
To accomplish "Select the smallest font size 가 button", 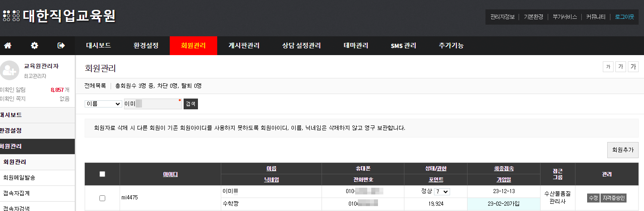I will coord(608,67).
